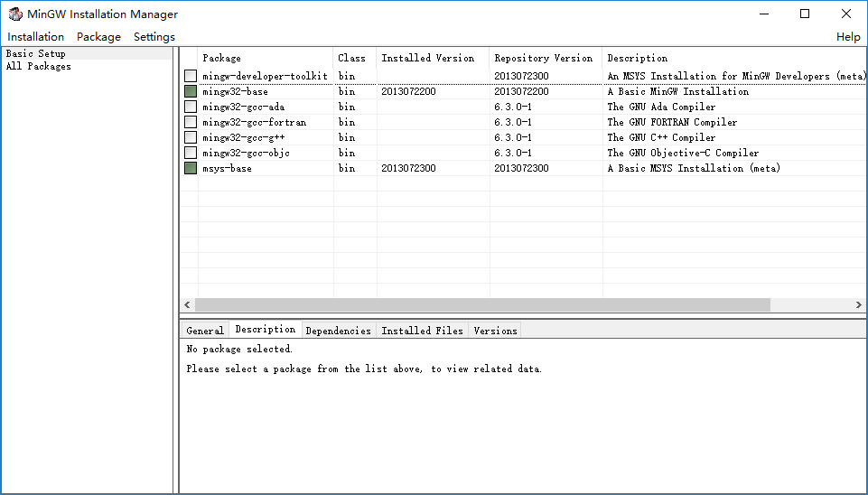Select the mingw32-base package name
Screen dimensions: 868x495
point(235,91)
